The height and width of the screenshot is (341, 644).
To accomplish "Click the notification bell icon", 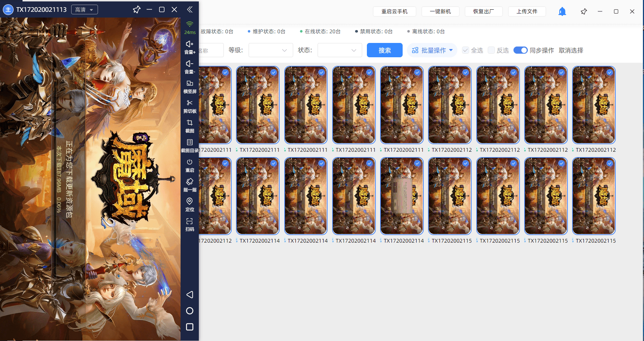I will [562, 11].
